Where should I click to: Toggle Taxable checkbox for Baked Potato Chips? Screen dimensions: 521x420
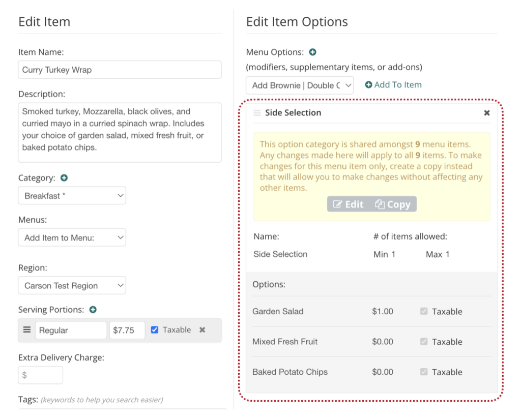(x=424, y=372)
